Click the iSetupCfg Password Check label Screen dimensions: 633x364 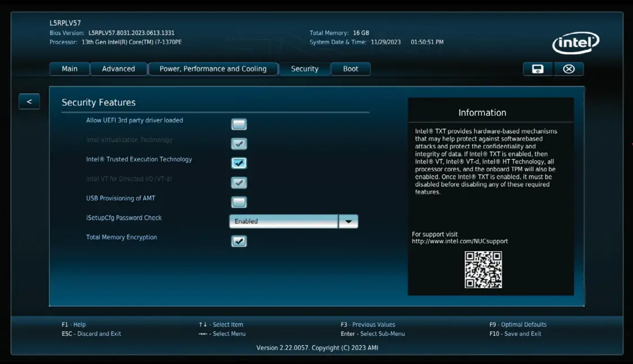[x=124, y=218]
